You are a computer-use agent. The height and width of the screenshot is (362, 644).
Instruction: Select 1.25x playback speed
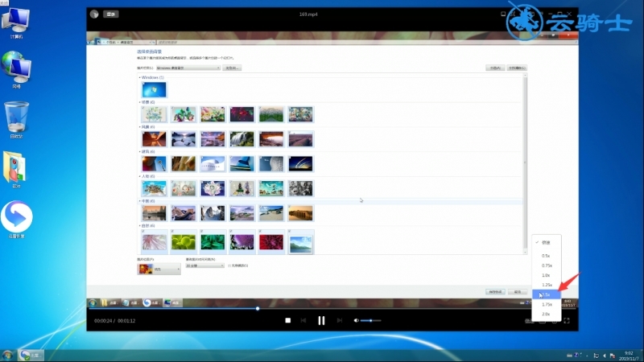click(x=547, y=285)
